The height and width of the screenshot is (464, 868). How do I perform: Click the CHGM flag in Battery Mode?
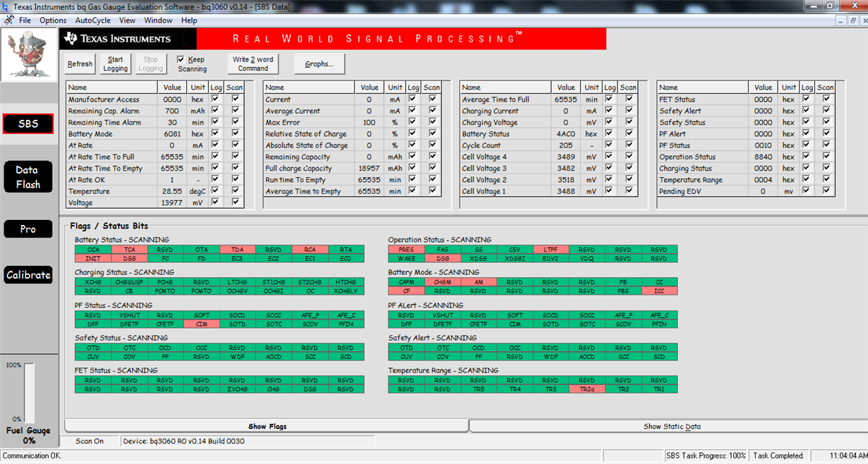(x=442, y=282)
